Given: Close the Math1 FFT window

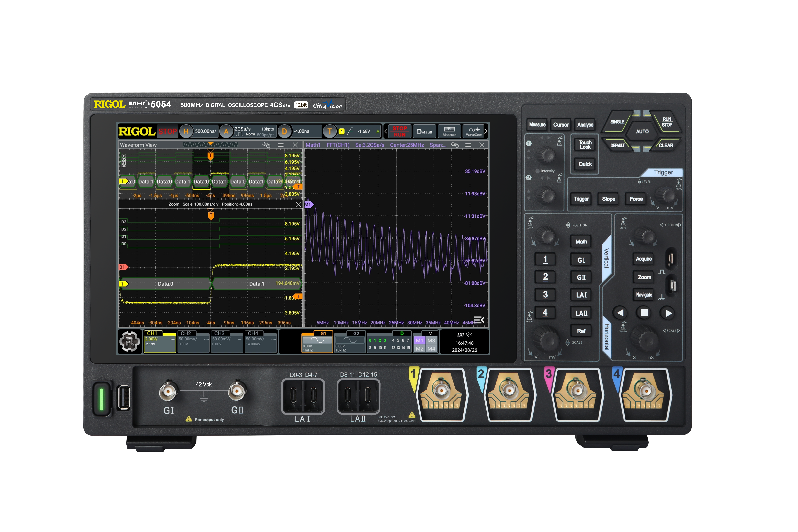Looking at the screenshot, I should click(482, 145).
